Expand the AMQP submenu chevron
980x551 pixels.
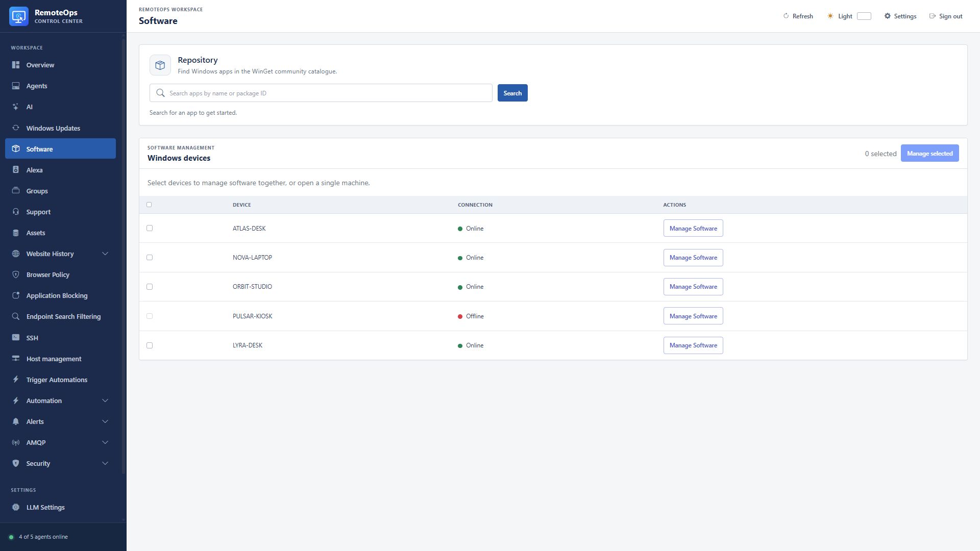105,442
